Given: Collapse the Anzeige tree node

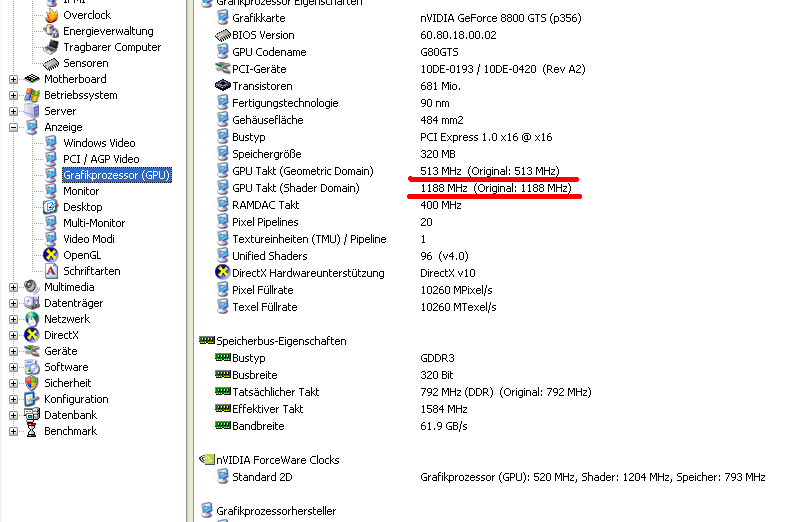Looking at the screenshot, I should tap(13, 127).
